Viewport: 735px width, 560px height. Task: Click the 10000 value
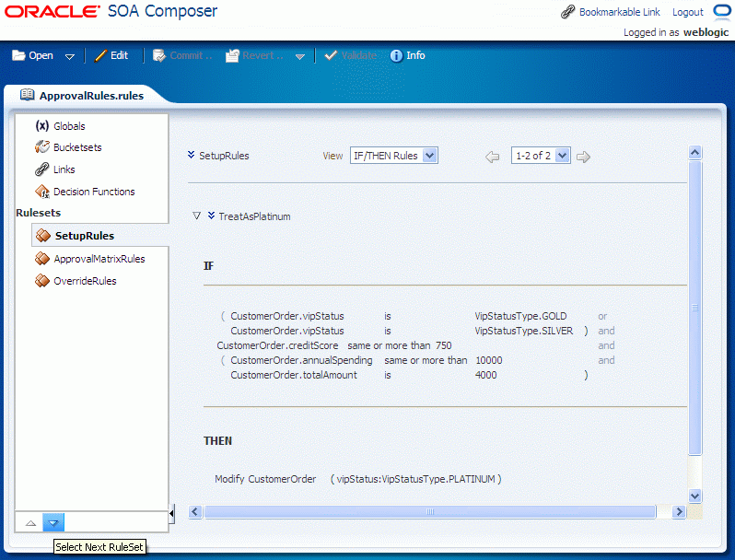click(489, 360)
